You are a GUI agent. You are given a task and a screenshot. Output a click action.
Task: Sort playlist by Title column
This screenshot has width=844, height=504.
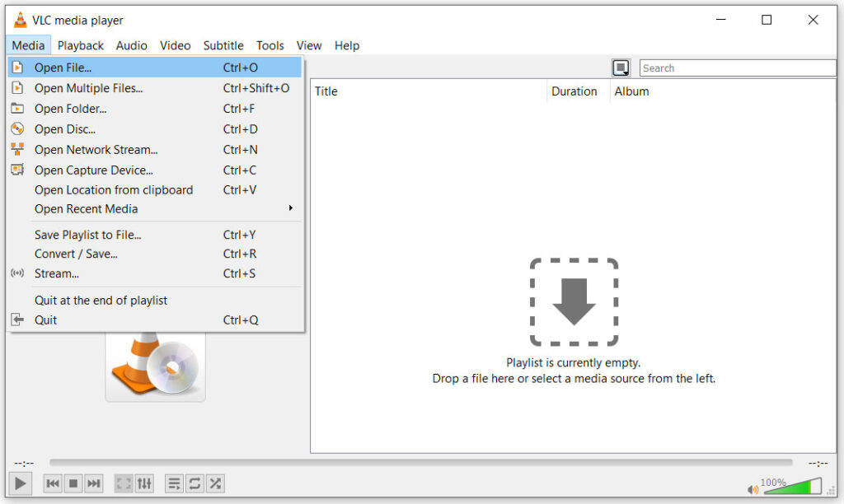pyautogui.click(x=429, y=91)
